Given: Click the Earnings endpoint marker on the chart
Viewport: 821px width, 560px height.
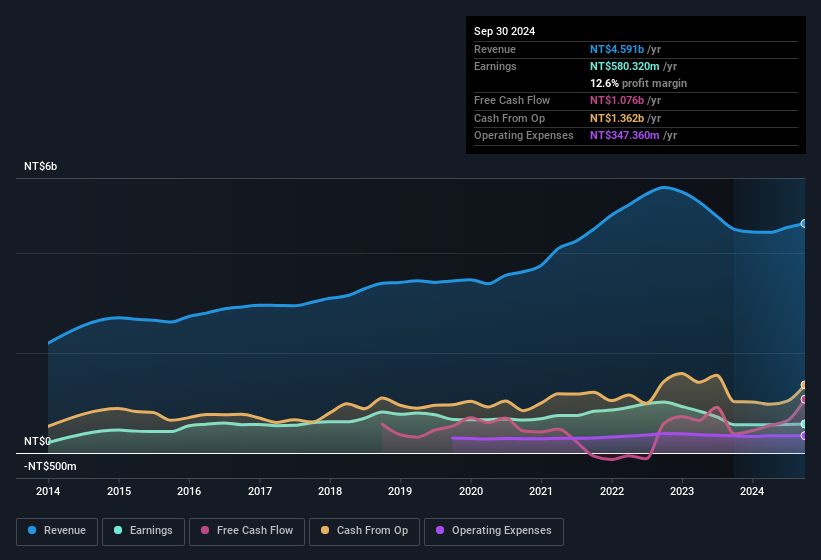Looking at the screenshot, I should click(804, 424).
